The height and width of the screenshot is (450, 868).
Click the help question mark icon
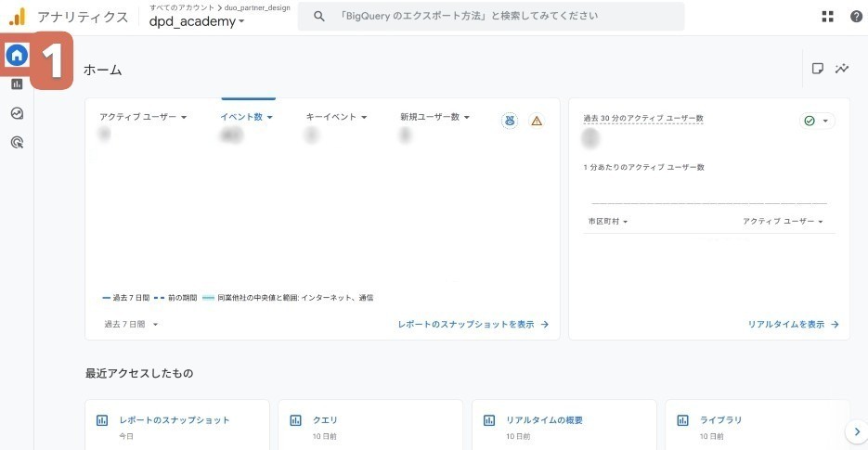[856, 17]
